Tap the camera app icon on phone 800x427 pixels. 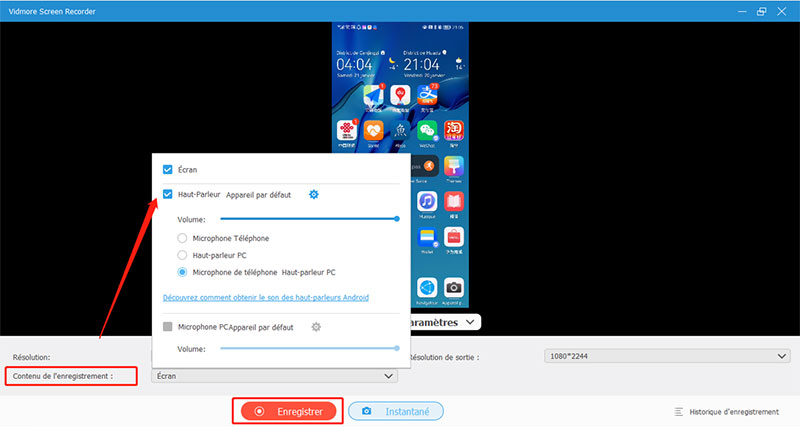[x=453, y=288]
